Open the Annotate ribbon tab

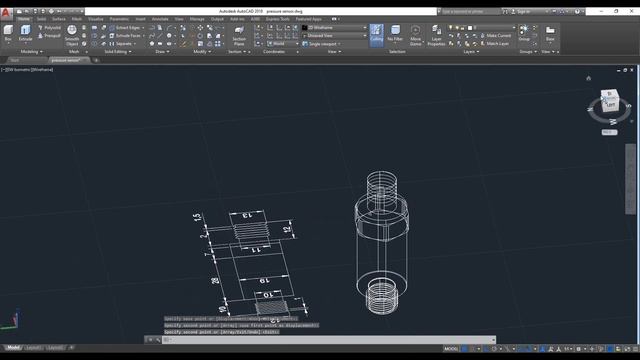coord(160,19)
